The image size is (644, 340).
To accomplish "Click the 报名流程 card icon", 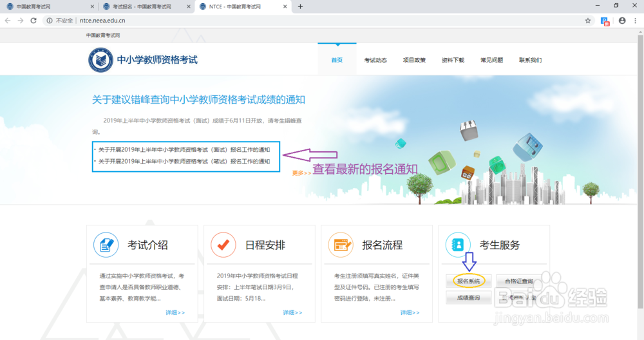I will pyautogui.click(x=341, y=245).
